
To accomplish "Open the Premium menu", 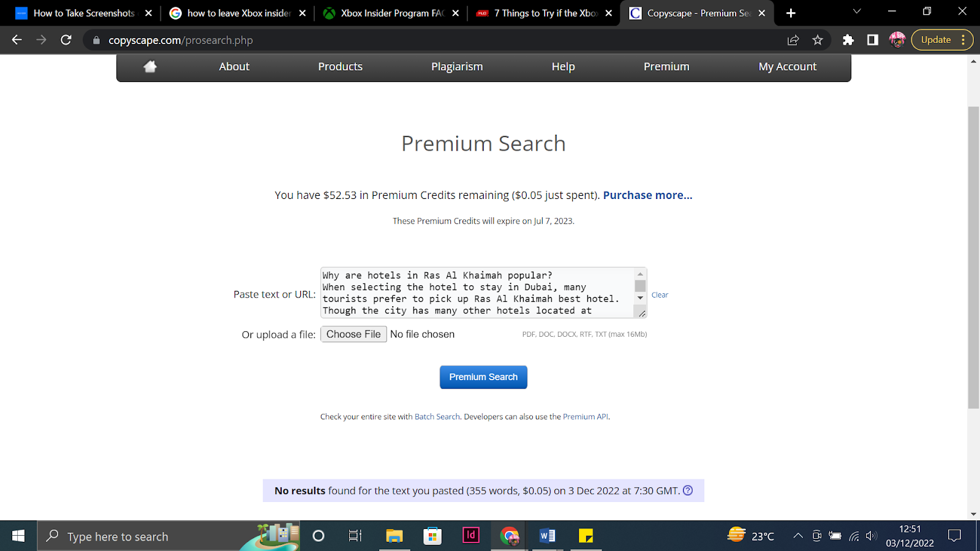I will pos(666,67).
